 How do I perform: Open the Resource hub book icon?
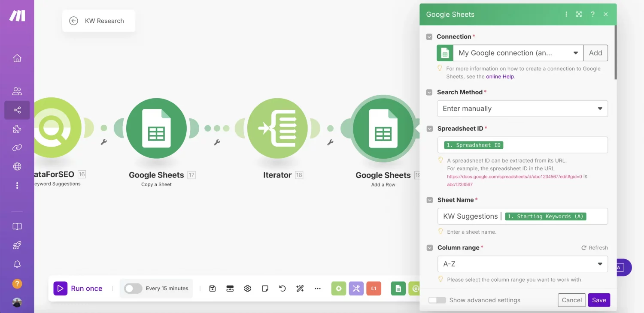(x=17, y=226)
